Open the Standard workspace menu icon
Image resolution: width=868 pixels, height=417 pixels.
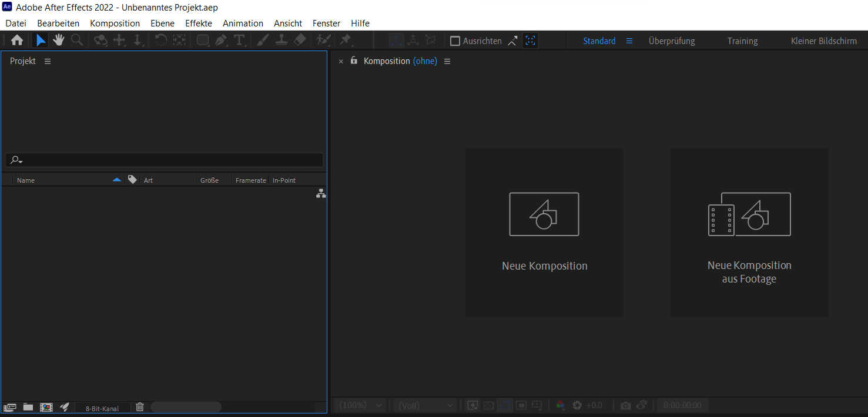(629, 41)
